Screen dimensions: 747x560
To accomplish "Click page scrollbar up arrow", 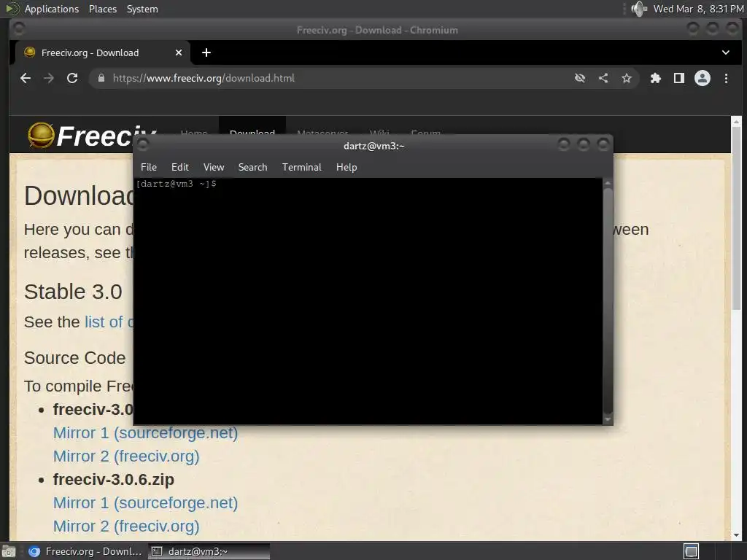I will tap(736, 121).
